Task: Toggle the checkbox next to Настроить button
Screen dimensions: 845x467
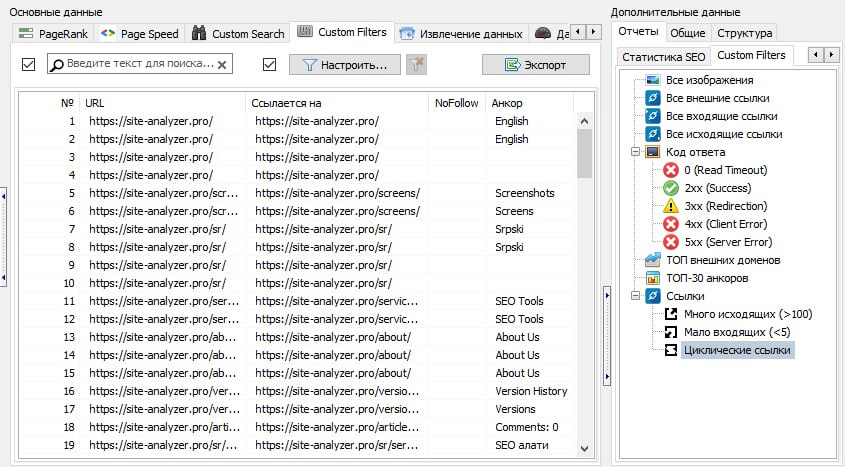Action: coord(269,65)
